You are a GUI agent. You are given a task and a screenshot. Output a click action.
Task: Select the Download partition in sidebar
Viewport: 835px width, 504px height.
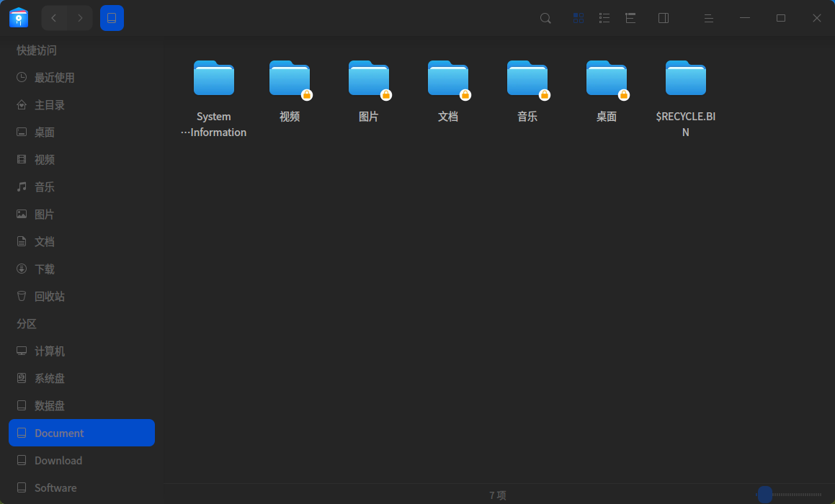click(x=81, y=460)
